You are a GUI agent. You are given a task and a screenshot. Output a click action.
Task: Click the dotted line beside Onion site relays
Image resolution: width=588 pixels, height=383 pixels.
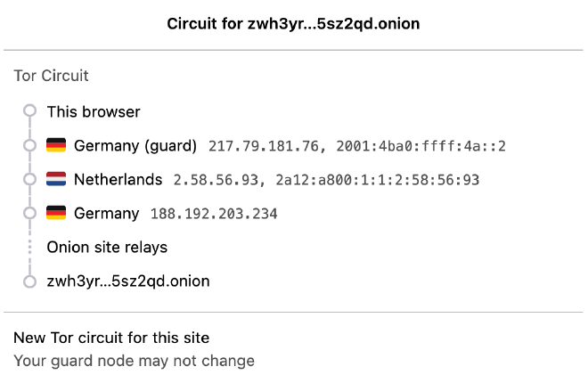[x=29, y=247]
